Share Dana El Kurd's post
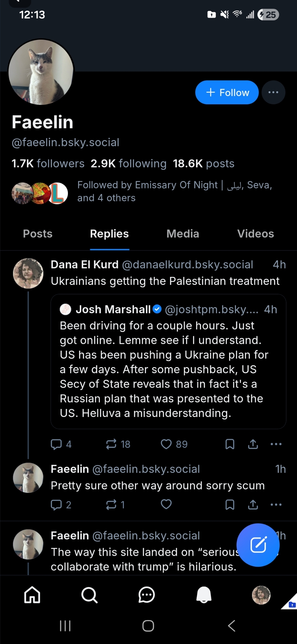 [253, 444]
